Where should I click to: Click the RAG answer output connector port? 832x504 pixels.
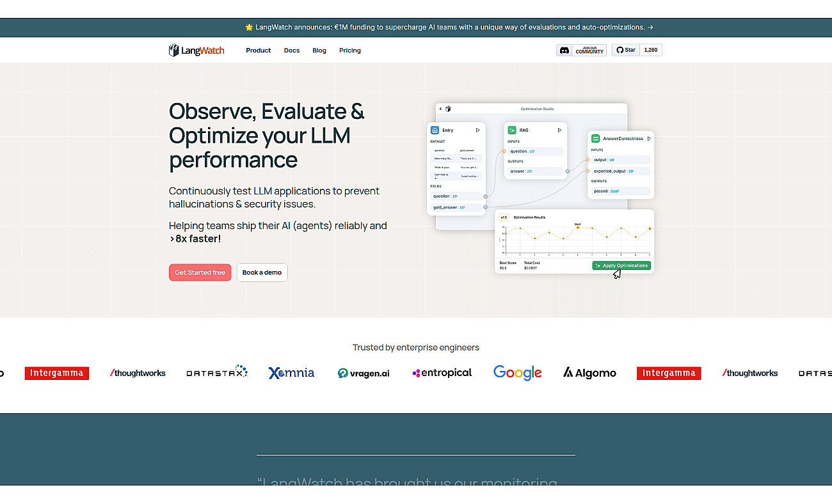(567, 171)
